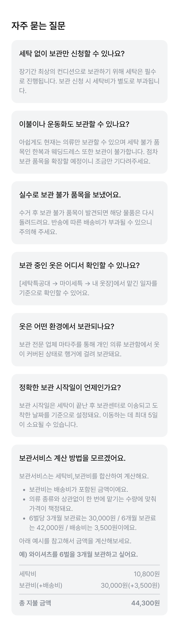
Task: Click the answer mentioning 마타주 보관 업체
Action: (x=89, y=349)
